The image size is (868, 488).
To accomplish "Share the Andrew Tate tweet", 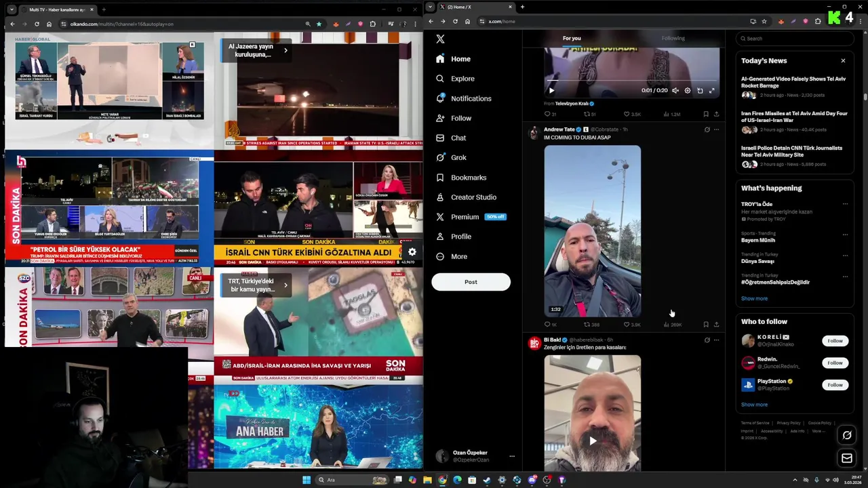I will [716, 325].
